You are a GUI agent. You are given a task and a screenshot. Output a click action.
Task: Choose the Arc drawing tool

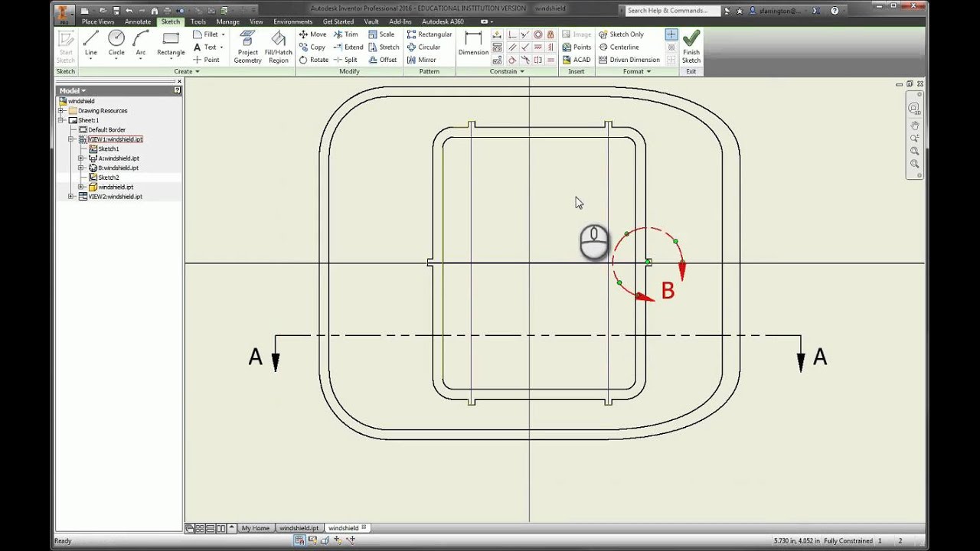pyautogui.click(x=141, y=44)
